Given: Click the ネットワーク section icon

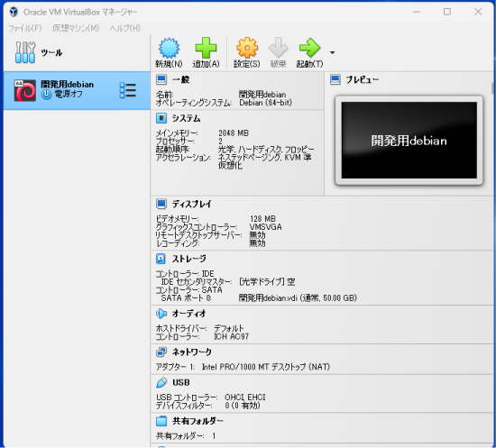Looking at the screenshot, I should coord(161,352).
